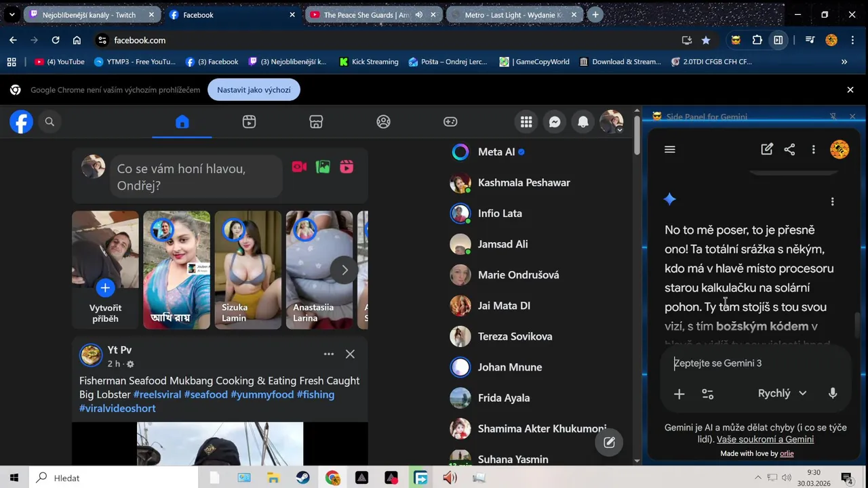Viewport: 868px width, 488px height.
Task: Click #seafood hashtag in post
Action: point(205,394)
